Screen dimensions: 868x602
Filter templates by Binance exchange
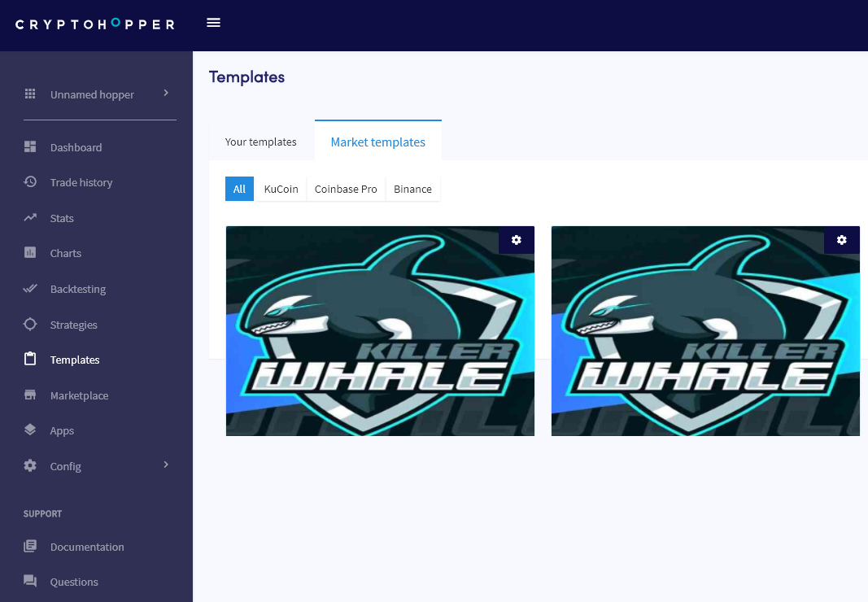tap(412, 189)
